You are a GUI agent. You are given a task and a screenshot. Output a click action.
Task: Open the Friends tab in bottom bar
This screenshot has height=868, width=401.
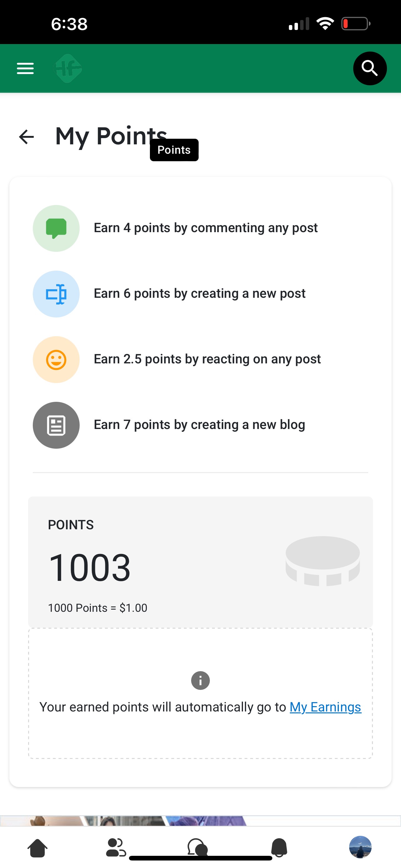click(x=116, y=848)
